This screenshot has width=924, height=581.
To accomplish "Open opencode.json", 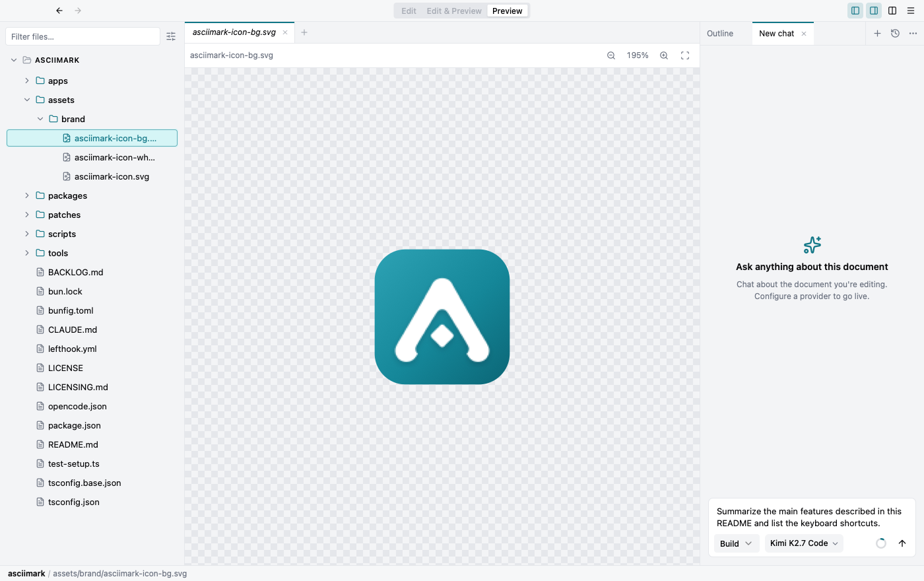I will coord(92,406).
